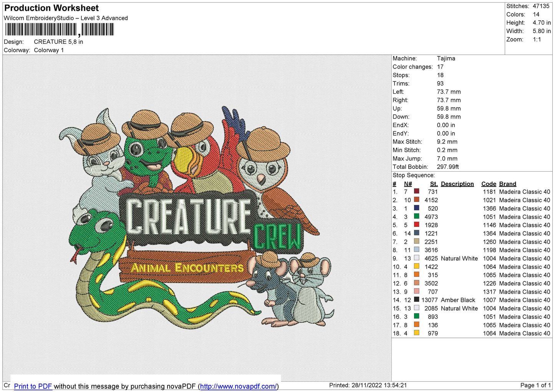Screen dimensions: 555x392
Task: Click red swatch for stop 5 (1146)
Action: [416, 225]
